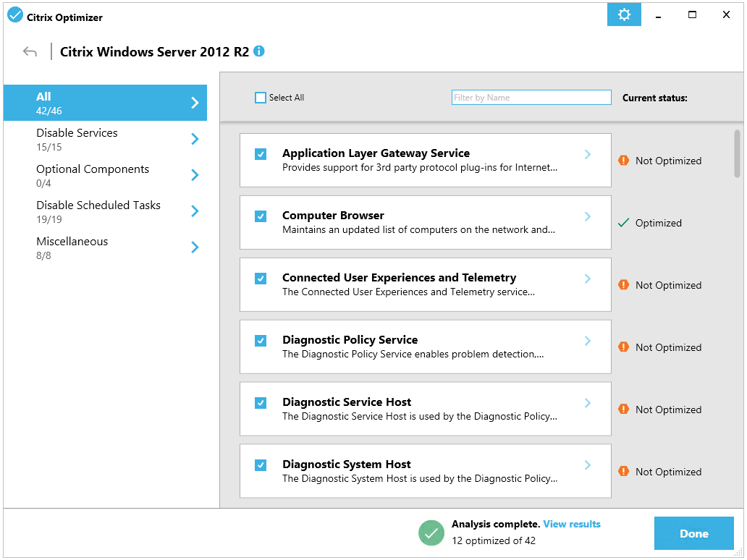Click the green Optimized check for Computer Browser

click(x=623, y=223)
